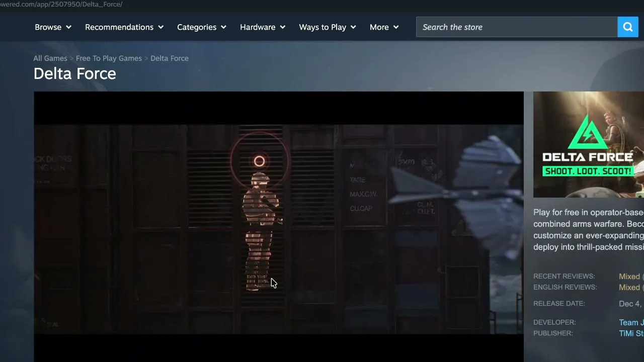Image resolution: width=644 pixels, height=362 pixels.
Task: Expand the Browse dropdown chevron
Action: (68, 27)
